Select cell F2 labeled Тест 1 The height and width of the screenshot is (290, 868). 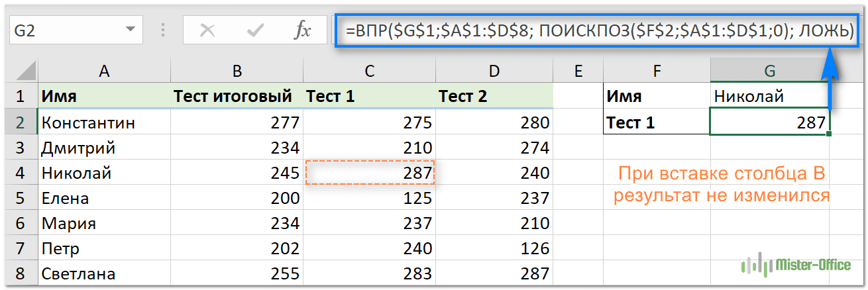[x=656, y=122]
